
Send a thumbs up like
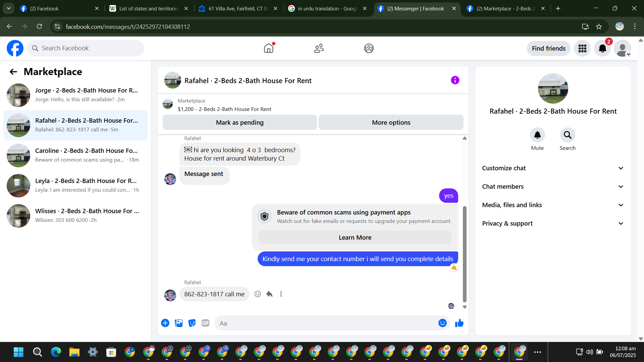459,323
